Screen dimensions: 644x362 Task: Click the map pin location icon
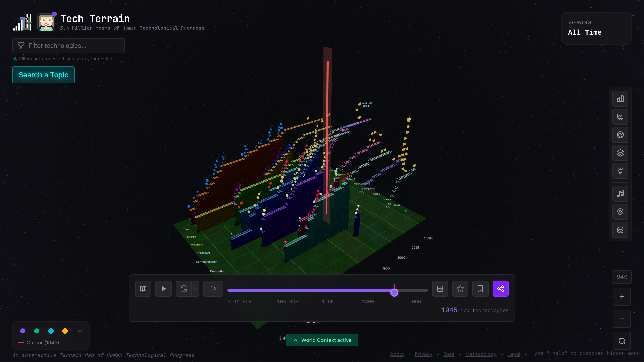click(620, 212)
